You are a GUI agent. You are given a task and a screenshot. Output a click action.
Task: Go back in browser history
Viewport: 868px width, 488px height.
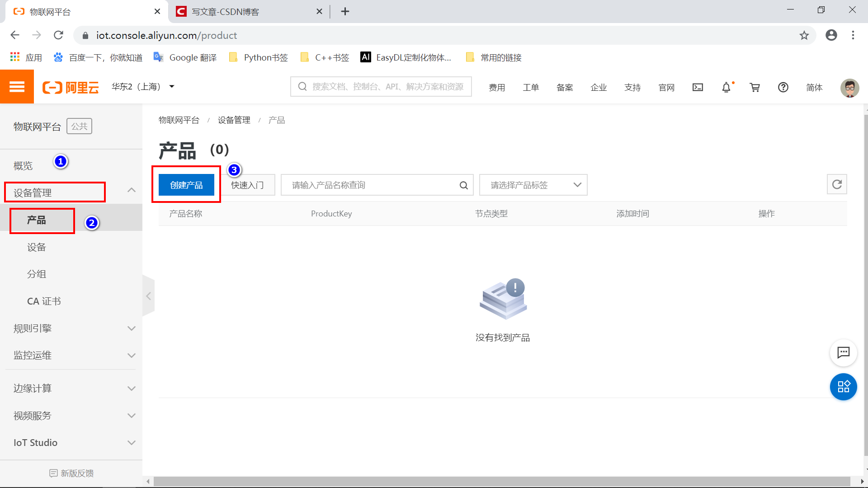click(x=15, y=35)
